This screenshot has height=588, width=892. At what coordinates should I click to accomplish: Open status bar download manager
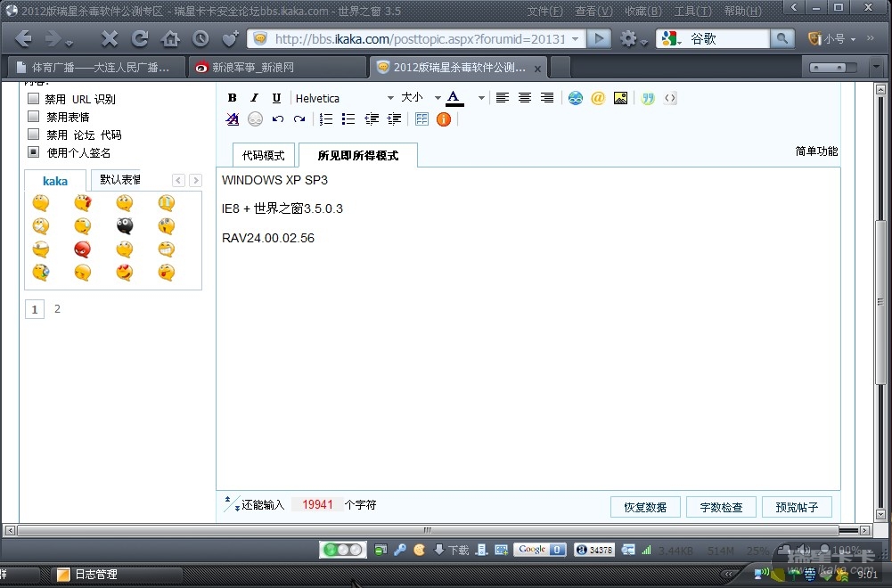453,550
